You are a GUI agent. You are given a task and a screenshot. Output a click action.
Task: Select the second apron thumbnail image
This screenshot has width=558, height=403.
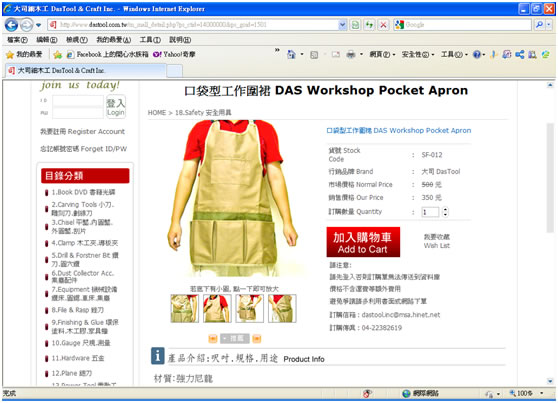tap(217, 309)
